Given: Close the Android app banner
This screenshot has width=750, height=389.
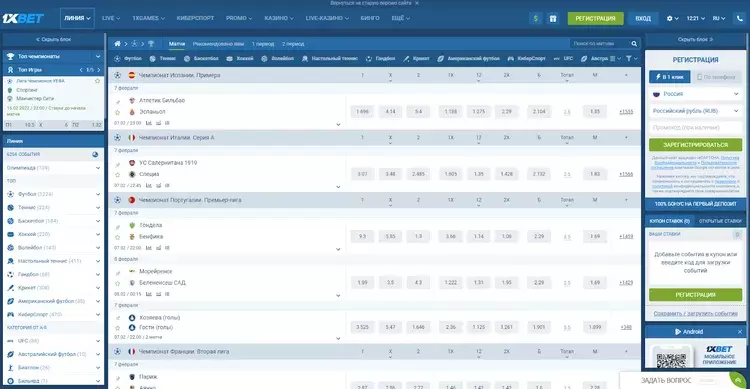Looking at the screenshot, I should coord(739,332).
